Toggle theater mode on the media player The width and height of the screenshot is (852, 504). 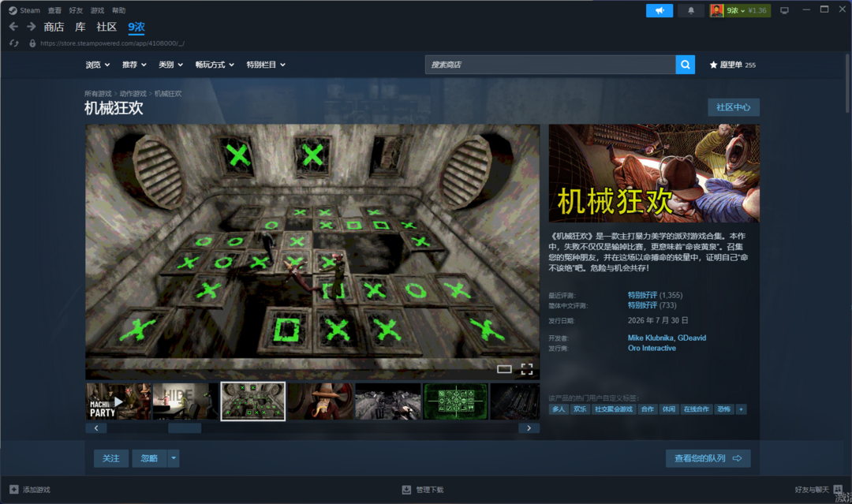click(504, 369)
